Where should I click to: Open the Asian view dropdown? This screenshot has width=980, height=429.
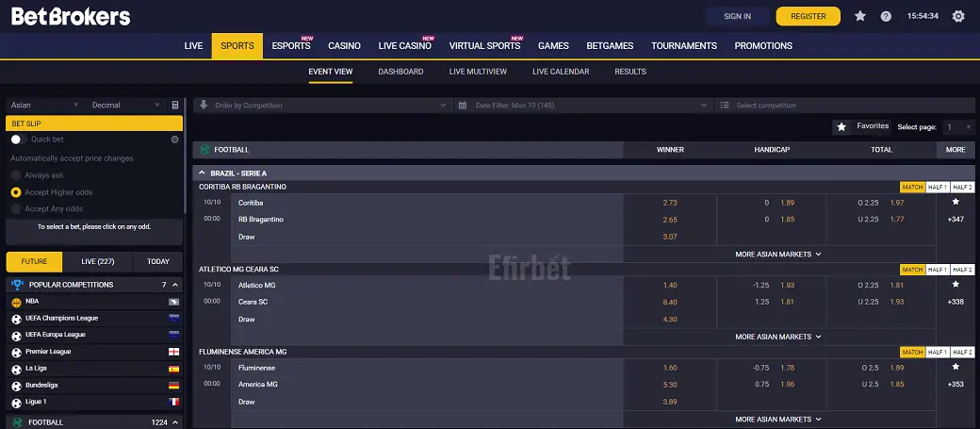pyautogui.click(x=43, y=105)
